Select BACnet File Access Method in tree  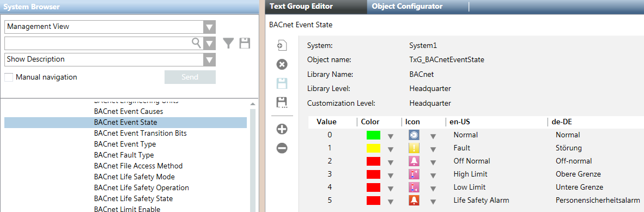pos(138,166)
